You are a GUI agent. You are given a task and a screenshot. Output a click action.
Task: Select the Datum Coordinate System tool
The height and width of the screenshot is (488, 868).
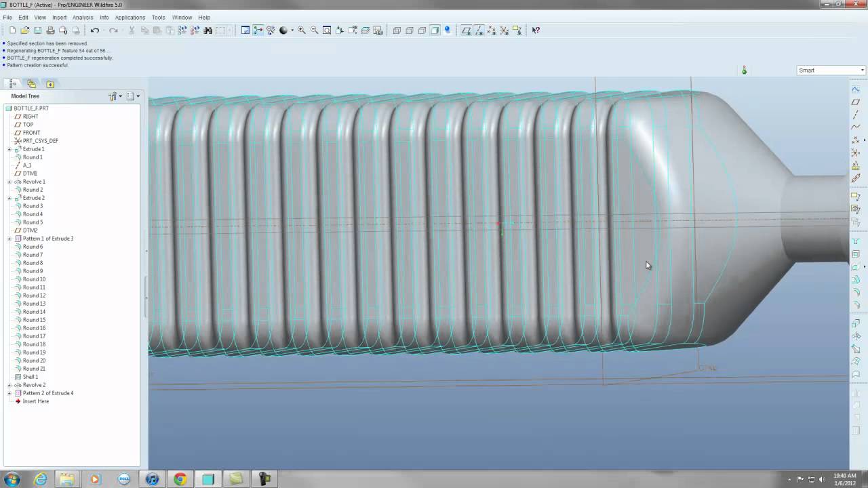coord(856,153)
